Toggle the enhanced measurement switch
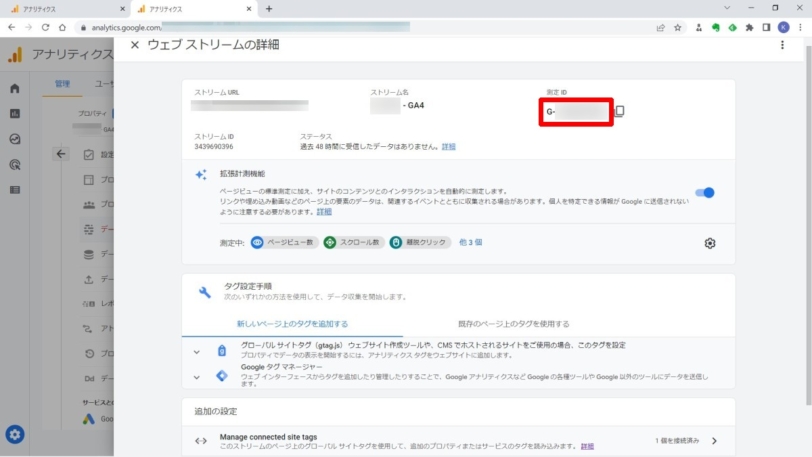812x457 pixels. (x=705, y=193)
